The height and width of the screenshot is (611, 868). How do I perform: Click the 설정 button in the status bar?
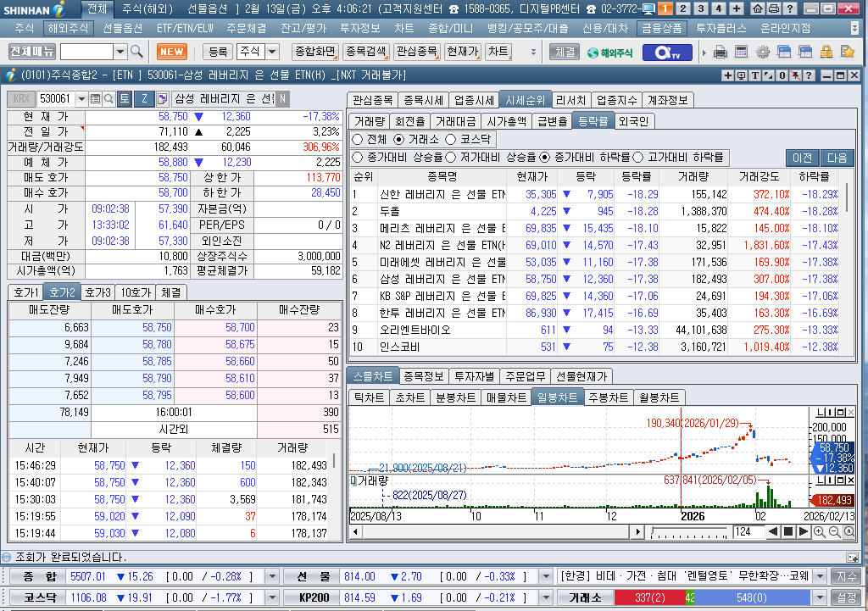(847, 597)
